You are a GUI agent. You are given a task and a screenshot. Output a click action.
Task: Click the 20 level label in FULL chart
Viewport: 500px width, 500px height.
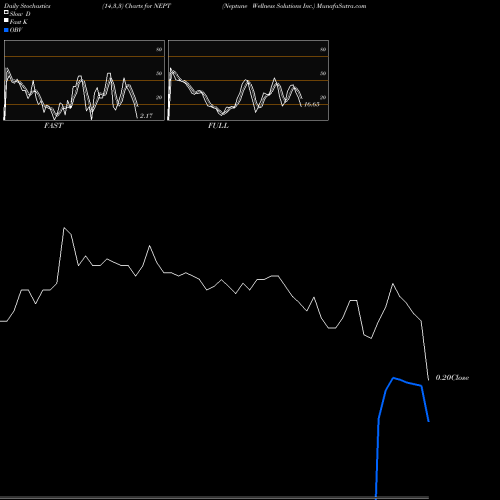click(x=323, y=97)
